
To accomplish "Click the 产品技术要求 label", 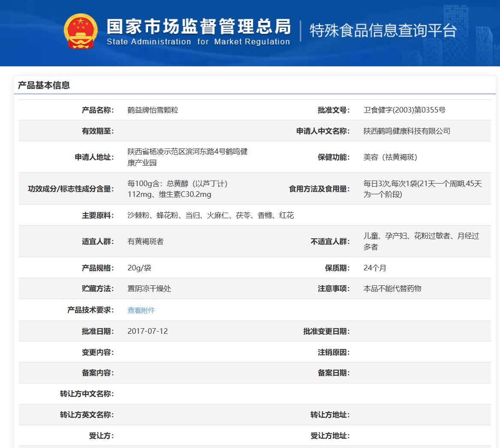I will (x=91, y=310).
